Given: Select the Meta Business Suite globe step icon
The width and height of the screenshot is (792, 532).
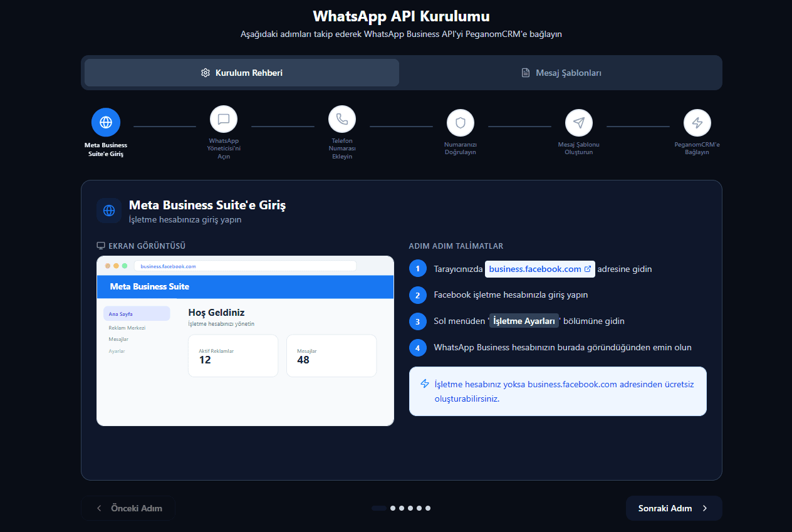Looking at the screenshot, I should tap(106, 122).
